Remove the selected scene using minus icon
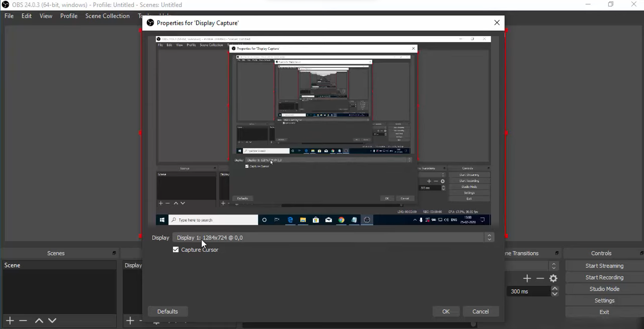 [x=23, y=320]
